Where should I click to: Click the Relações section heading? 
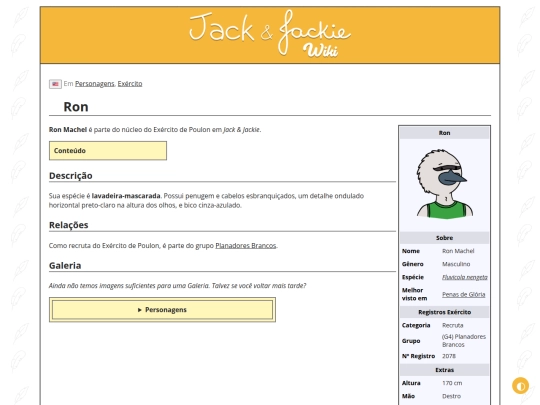point(69,225)
